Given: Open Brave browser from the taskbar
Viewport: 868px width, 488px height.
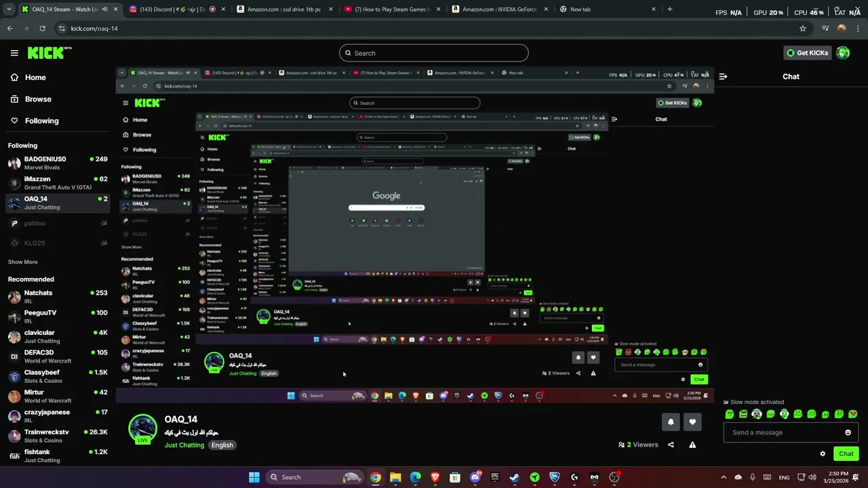Looking at the screenshot, I should point(435,477).
